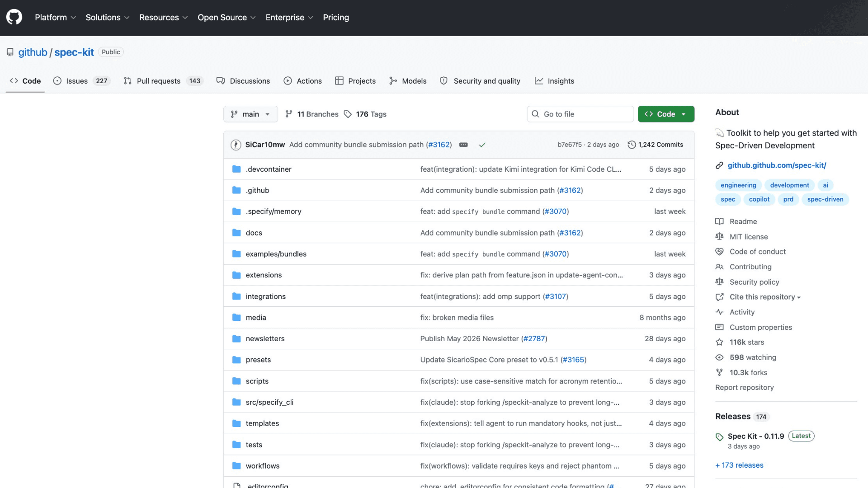Viewport: 868px width, 488px height.
Task: Click the SiCar10mw author avatar
Action: (236, 145)
